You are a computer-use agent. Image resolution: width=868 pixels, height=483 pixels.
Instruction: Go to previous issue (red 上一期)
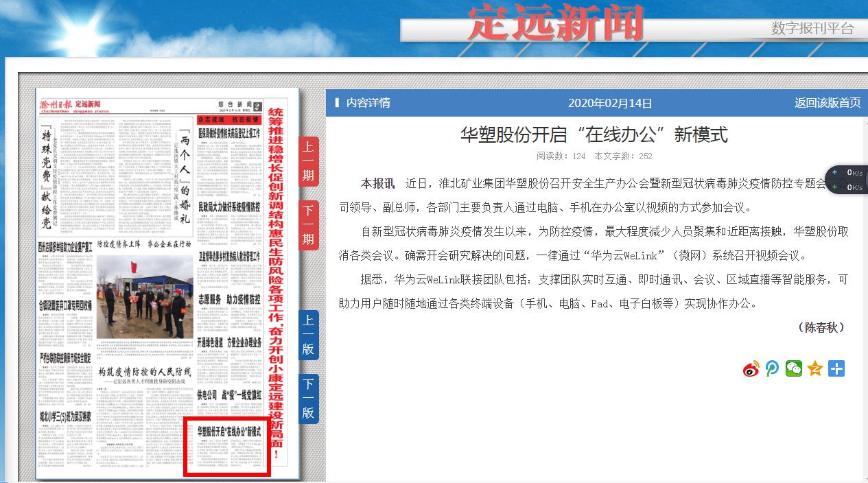[x=308, y=162]
